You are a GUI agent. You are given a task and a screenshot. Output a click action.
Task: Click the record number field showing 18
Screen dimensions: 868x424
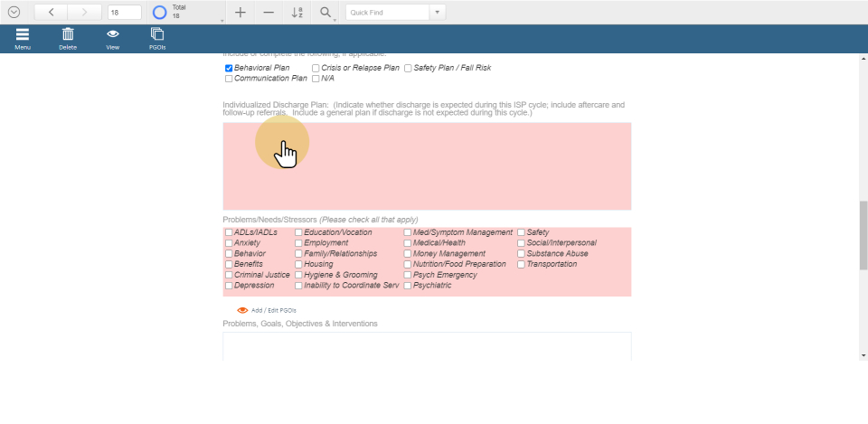[124, 13]
